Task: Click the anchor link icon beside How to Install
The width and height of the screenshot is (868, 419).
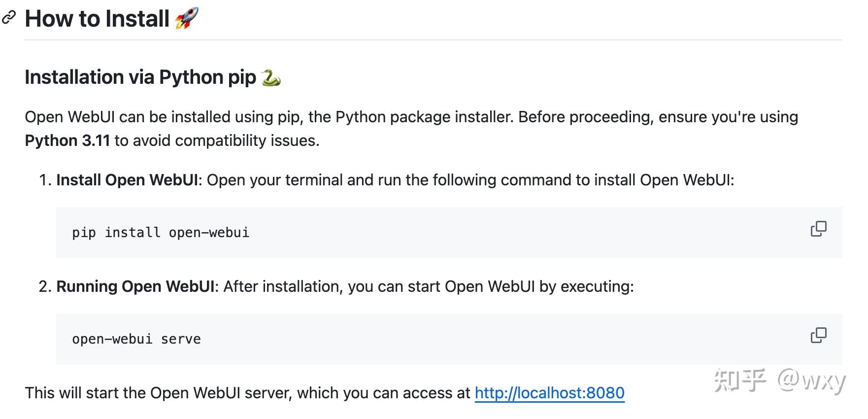Action: (x=9, y=18)
